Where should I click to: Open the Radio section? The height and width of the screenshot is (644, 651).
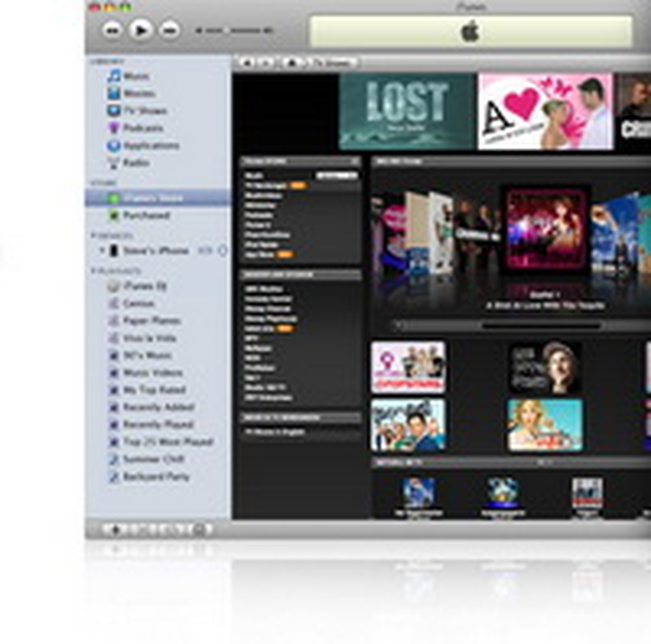[133, 163]
